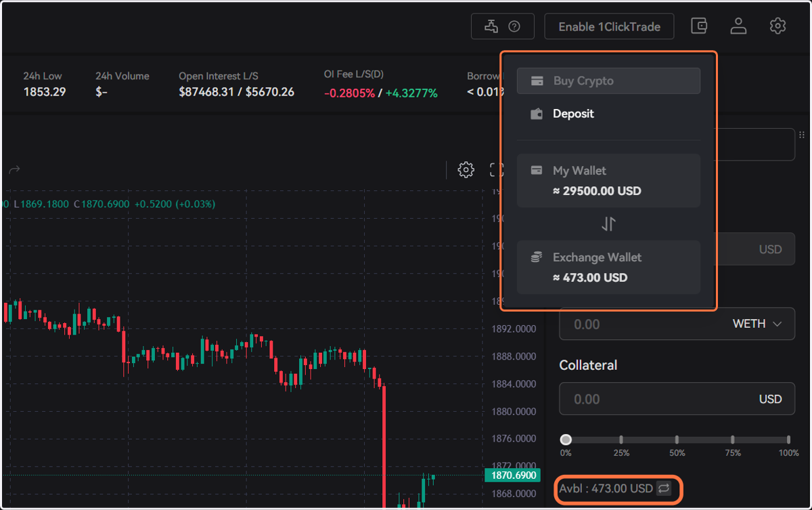Click the 24h Low value 1853.29
The image size is (812, 510).
tap(45, 92)
